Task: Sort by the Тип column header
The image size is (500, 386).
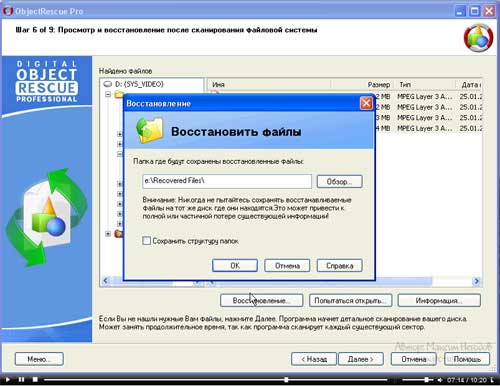Action: tap(425, 85)
